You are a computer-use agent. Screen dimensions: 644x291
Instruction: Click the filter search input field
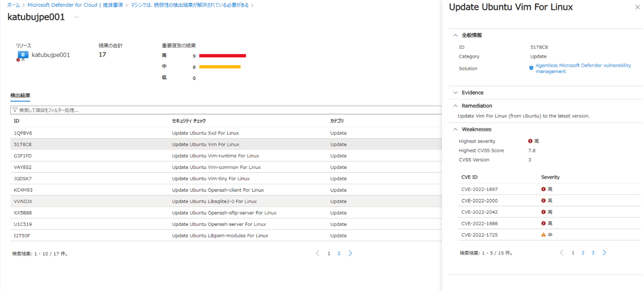(x=226, y=110)
